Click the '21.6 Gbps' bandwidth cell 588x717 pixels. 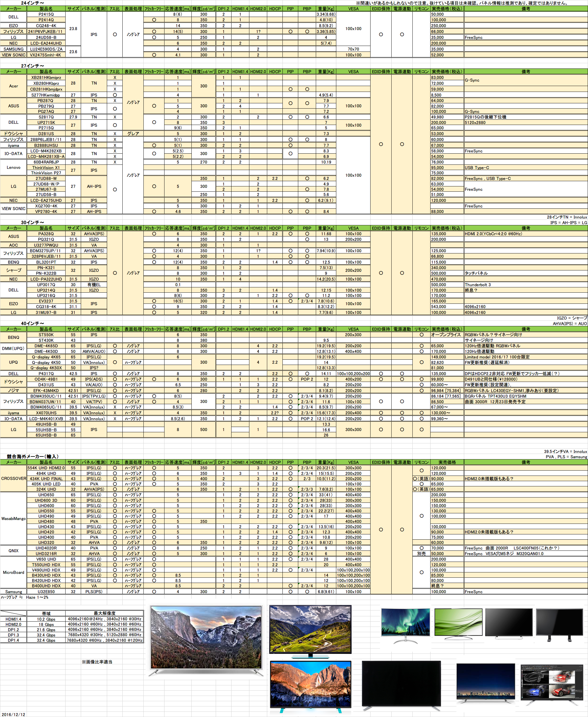pos(46,629)
